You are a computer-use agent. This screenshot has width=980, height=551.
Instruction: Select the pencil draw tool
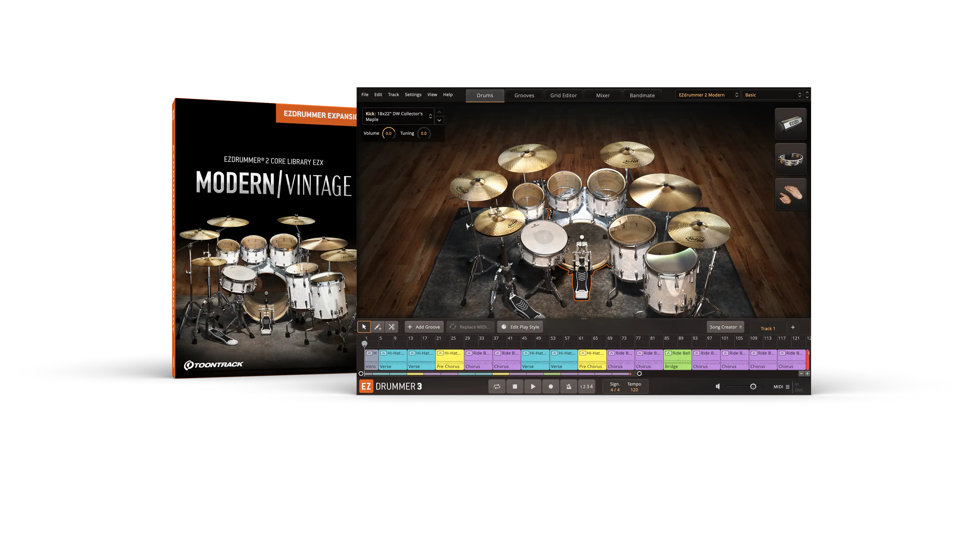coord(378,327)
